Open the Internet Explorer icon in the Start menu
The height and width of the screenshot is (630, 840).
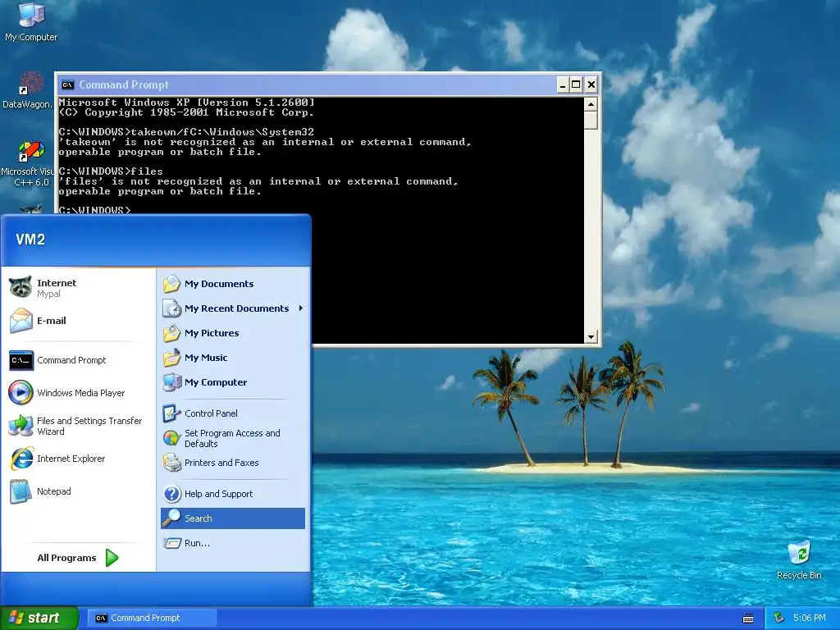point(21,459)
